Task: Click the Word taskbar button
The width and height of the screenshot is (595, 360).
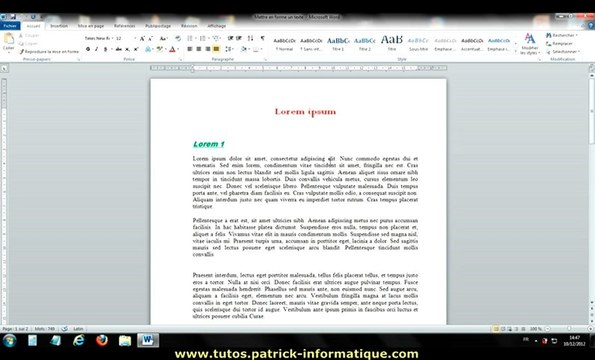Action: click(x=148, y=340)
